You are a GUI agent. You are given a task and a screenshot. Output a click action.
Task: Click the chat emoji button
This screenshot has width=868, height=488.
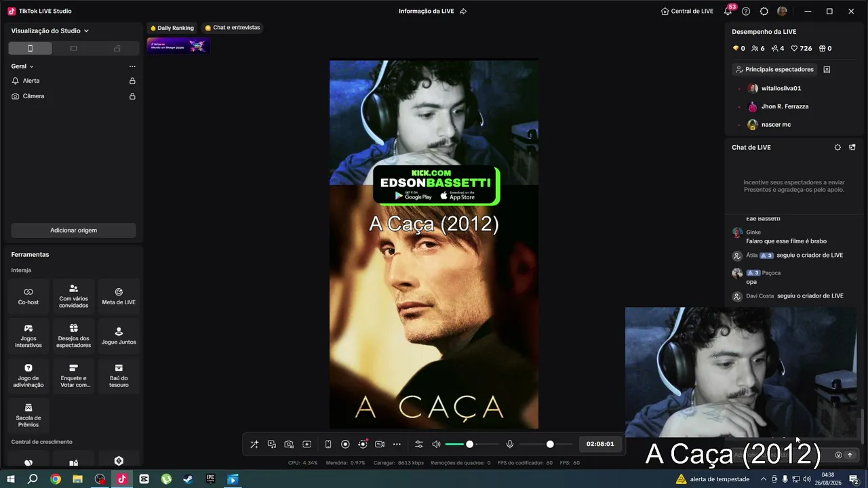point(838,455)
